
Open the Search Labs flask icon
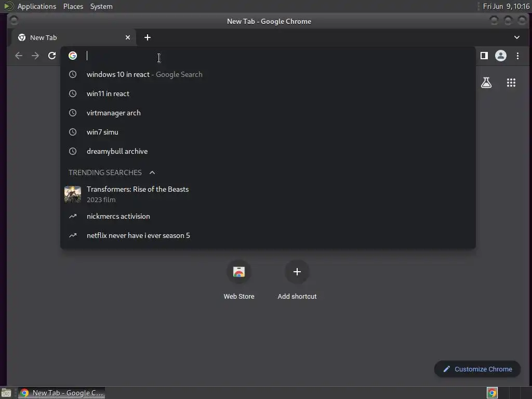[486, 83]
